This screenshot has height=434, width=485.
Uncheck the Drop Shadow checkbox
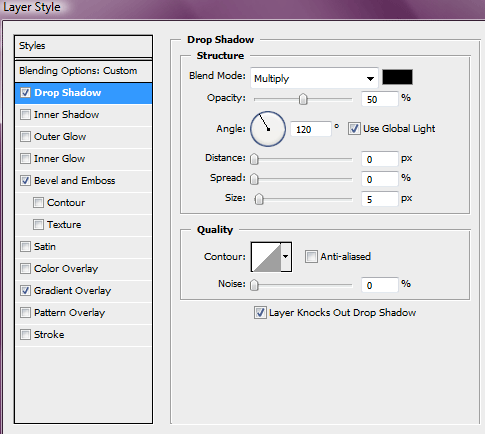coord(25,93)
